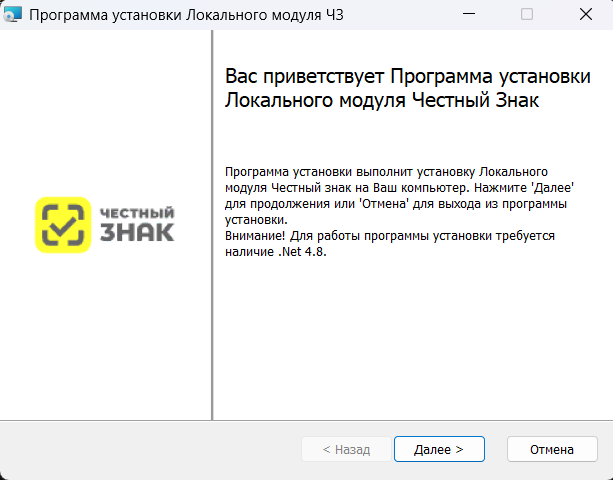Click the 'Отмена' button to exit setup
This screenshot has width=613, height=480.
point(552,449)
